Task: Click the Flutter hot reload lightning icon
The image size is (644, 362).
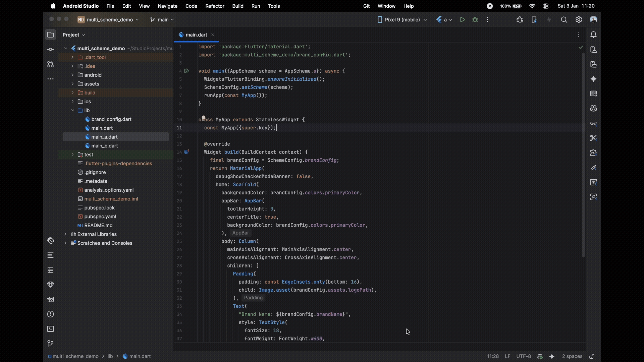Action: tap(549, 20)
